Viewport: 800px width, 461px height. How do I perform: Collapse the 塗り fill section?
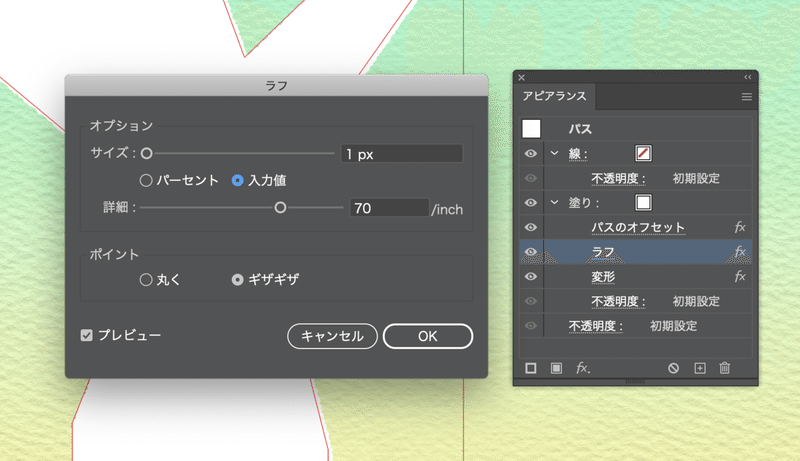tap(555, 202)
